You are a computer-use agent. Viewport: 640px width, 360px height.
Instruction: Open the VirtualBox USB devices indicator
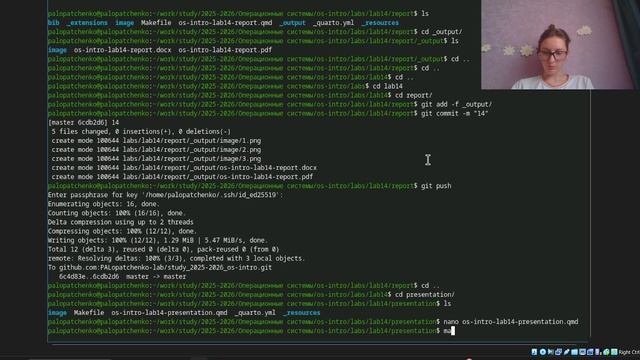pos(567,352)
